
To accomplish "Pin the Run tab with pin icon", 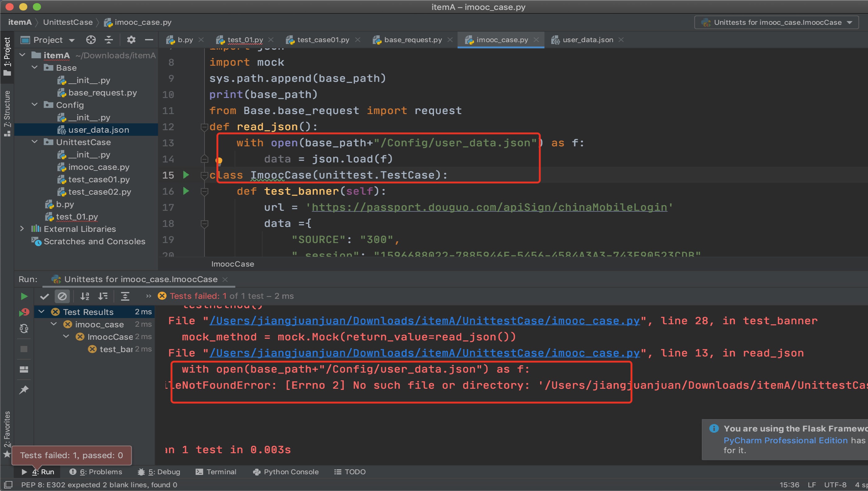I will tap(24, 390).
